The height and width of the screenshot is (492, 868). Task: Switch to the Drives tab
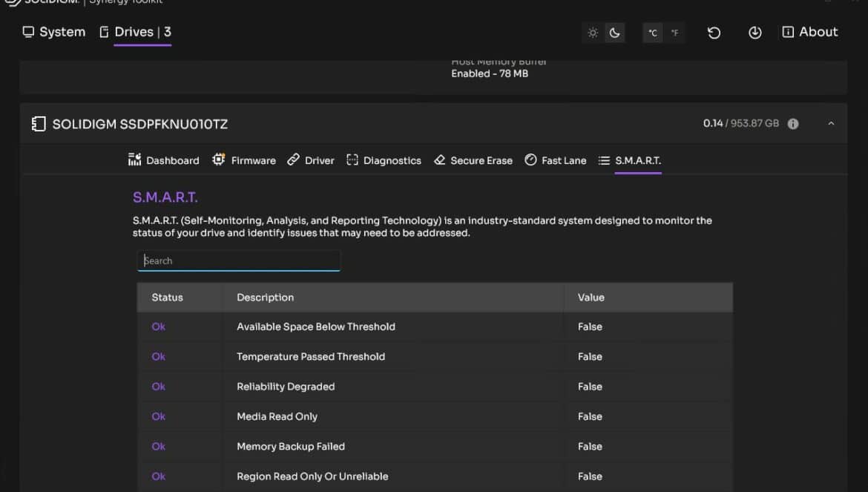[136, 32]
